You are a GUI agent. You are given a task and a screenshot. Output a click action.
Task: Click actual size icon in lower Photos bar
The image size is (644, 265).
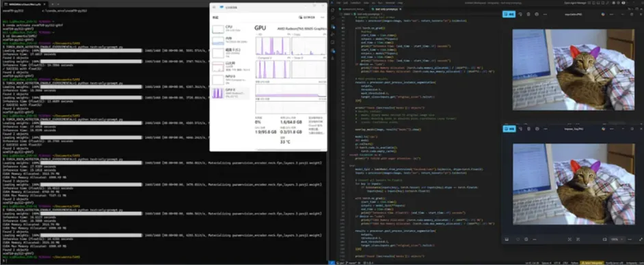pyautogui.click(x=578, y=240)
